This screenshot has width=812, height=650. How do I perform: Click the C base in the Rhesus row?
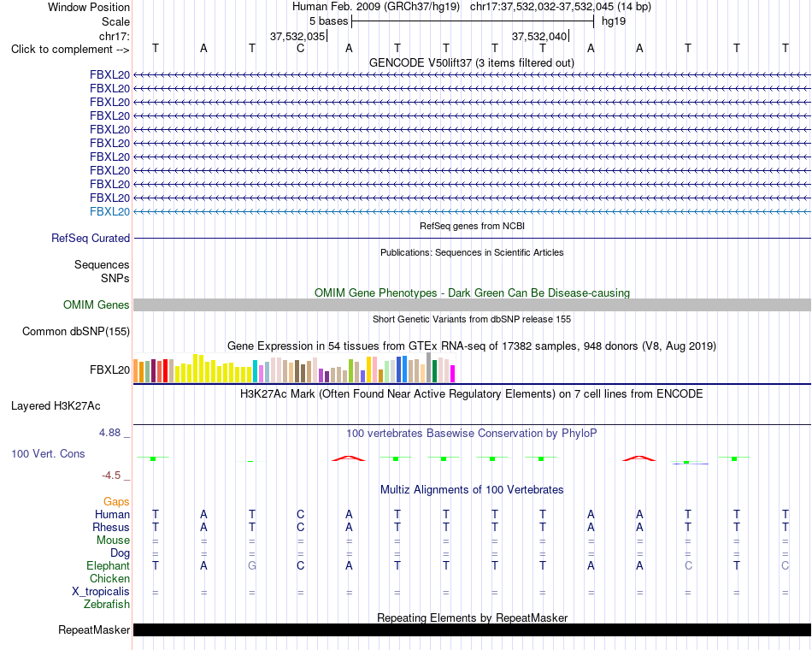pos(300,527)
